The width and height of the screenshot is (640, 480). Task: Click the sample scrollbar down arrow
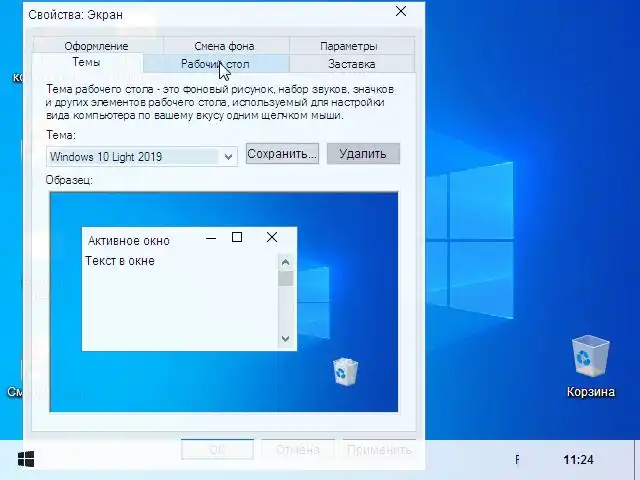pos(285,338)
